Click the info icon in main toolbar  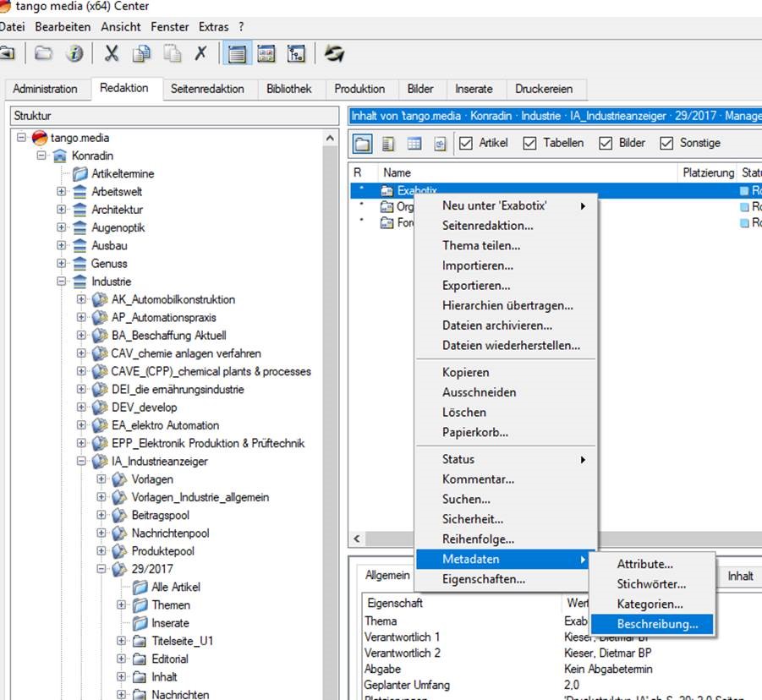[x=74, y=53]
